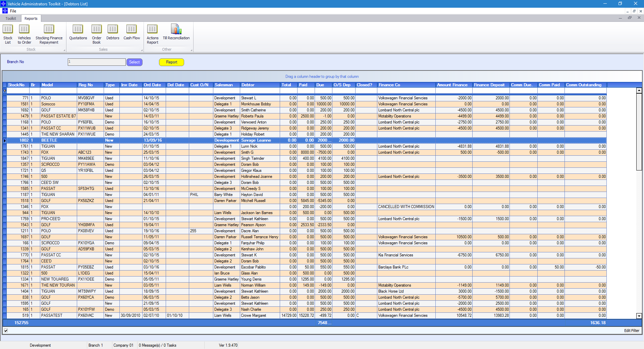Sort by Total column header

(x=289, y=85)
